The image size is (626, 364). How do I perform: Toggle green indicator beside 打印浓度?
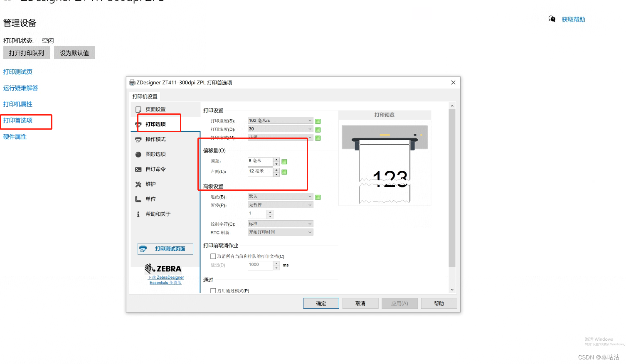318,130
